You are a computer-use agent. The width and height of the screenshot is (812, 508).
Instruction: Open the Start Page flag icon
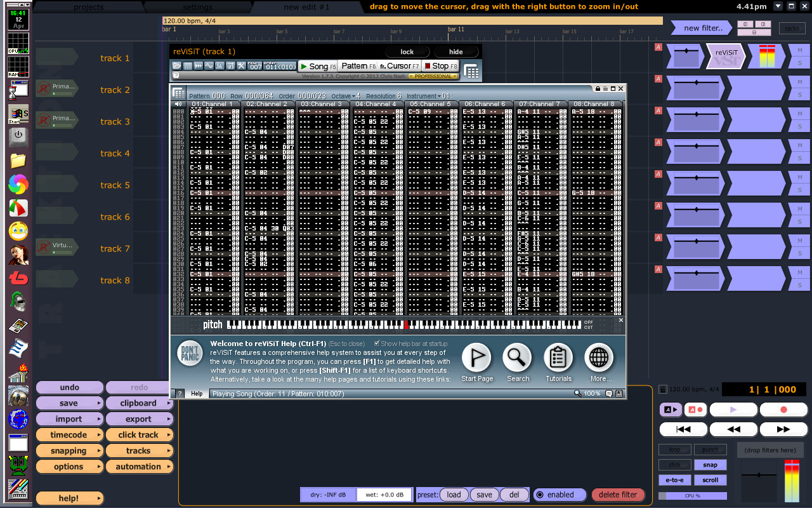[x=476, y=358]
